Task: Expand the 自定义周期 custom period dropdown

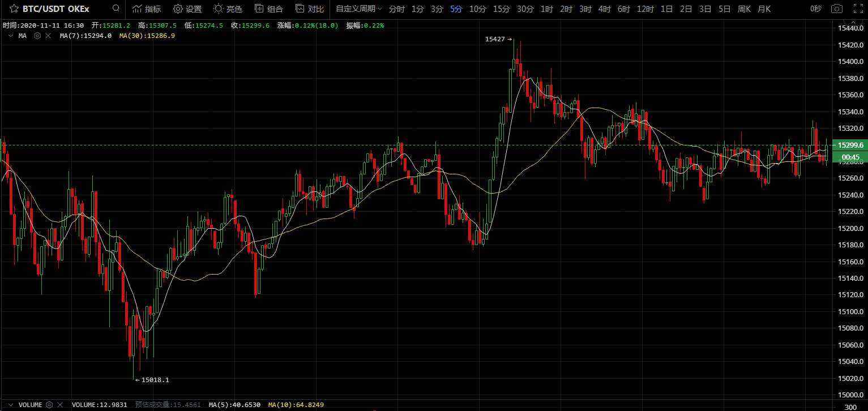Action: (358, 9)
